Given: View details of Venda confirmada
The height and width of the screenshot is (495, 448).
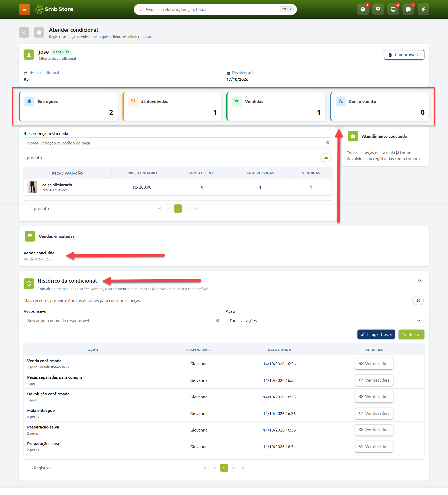Looking at the screenshot, I should [x=374, y=364].
